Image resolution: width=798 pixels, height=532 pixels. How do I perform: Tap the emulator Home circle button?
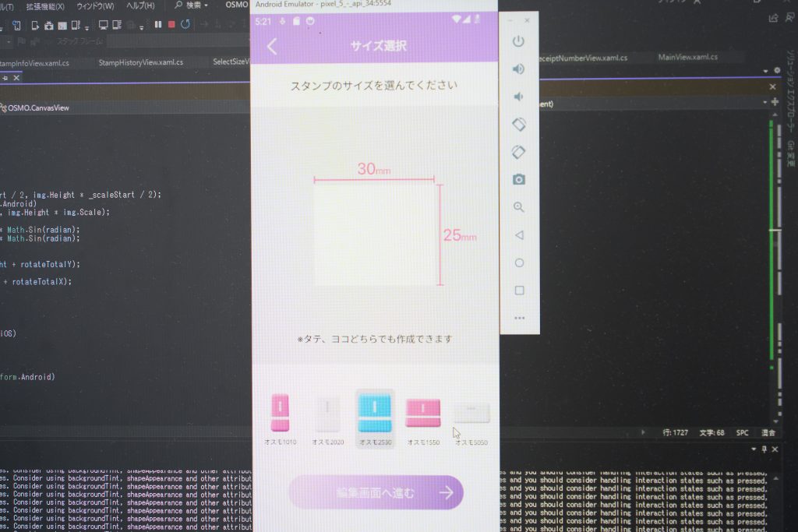(519, 263)
